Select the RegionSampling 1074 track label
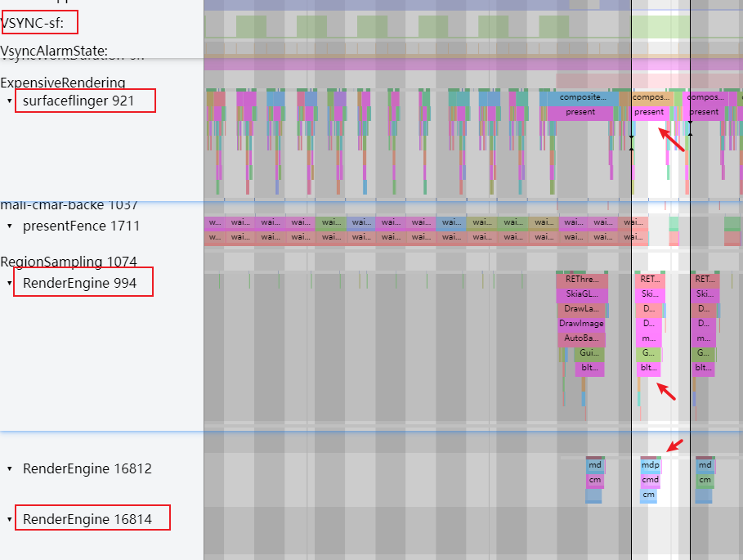This screenshot has height=560, width=743. tap(69, 262)
